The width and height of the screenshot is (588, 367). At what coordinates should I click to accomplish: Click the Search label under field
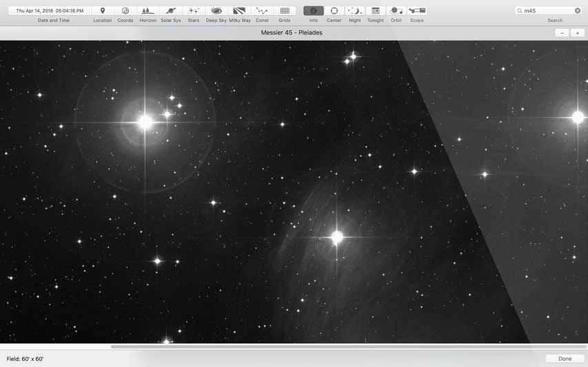tap(555, 20)
